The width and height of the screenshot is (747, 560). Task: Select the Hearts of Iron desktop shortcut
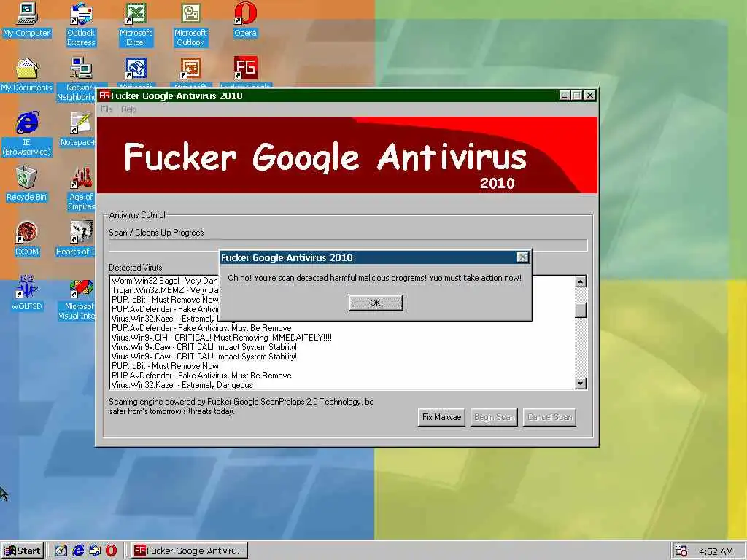(x=76, y=239)
